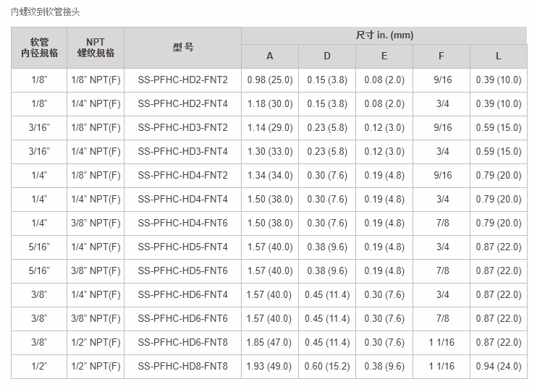Image resolution: width=537 pixels, height=392 pixels.
Task: Select model SS-PFHC-HD2-FNT4 cell
Action: (x=182, y=104)
